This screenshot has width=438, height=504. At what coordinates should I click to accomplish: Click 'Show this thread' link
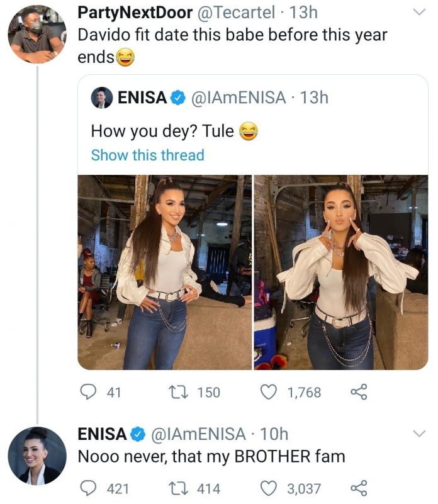coord(147,155)
